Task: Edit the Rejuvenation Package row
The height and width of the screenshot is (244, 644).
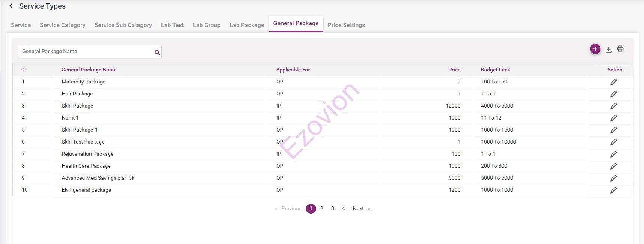Action: (x=613, y=154)
